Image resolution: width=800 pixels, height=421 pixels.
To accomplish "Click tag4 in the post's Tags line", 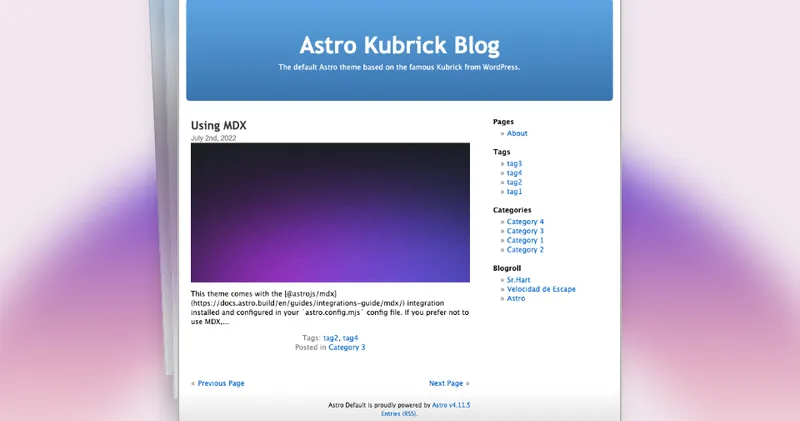I will coord(350,338).
